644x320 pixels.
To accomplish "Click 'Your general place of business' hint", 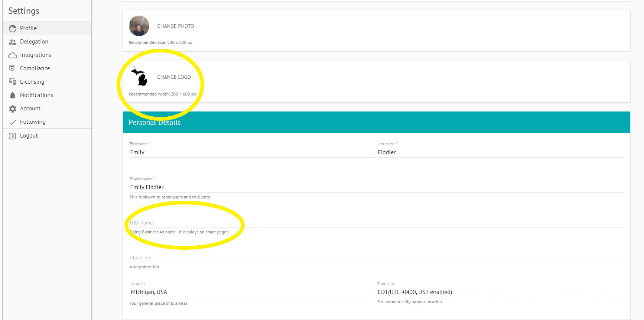I will [158, 303].
